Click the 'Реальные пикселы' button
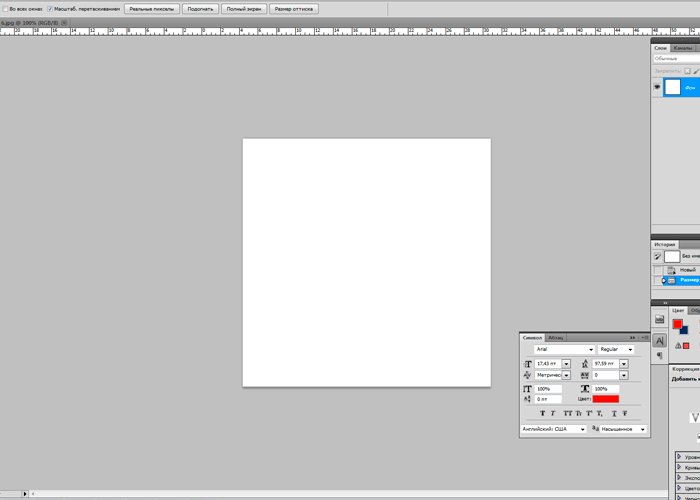Screen dimensions: 700x500 pos(152,8)
